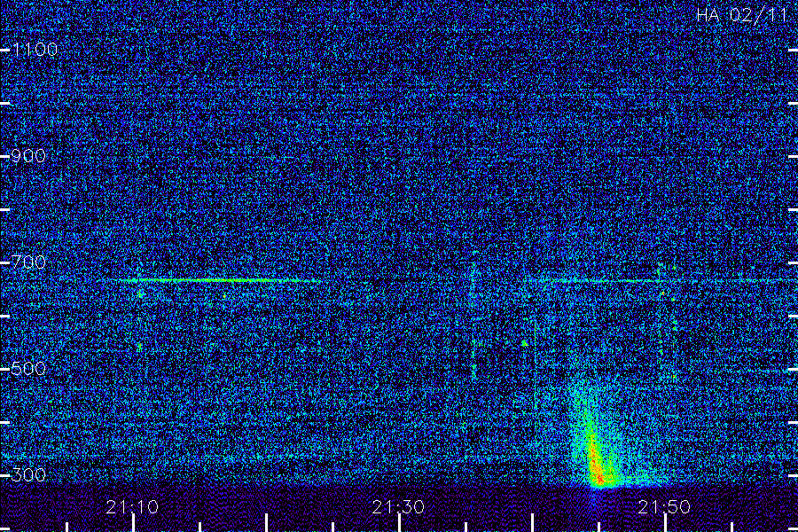The width and height of the screenshot is (798, 532).
Task: Click the 300 frequency axis label
Action: coord(28,475)
